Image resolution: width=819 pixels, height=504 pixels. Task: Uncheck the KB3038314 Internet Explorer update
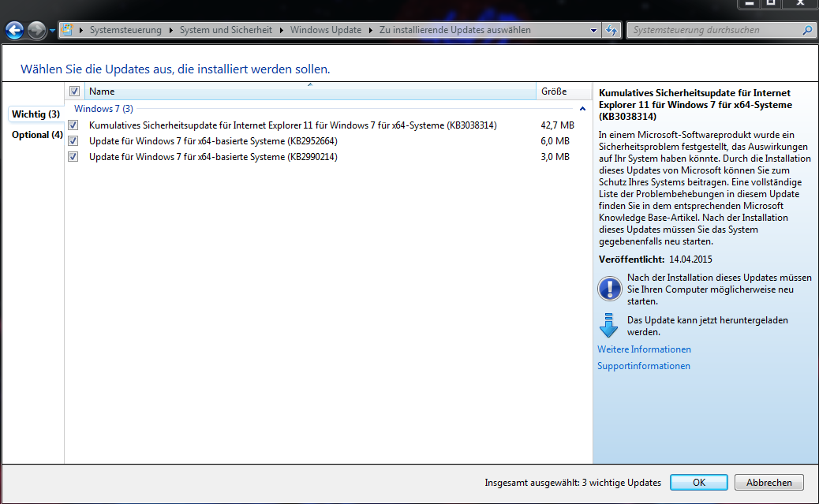coord(73,125)
